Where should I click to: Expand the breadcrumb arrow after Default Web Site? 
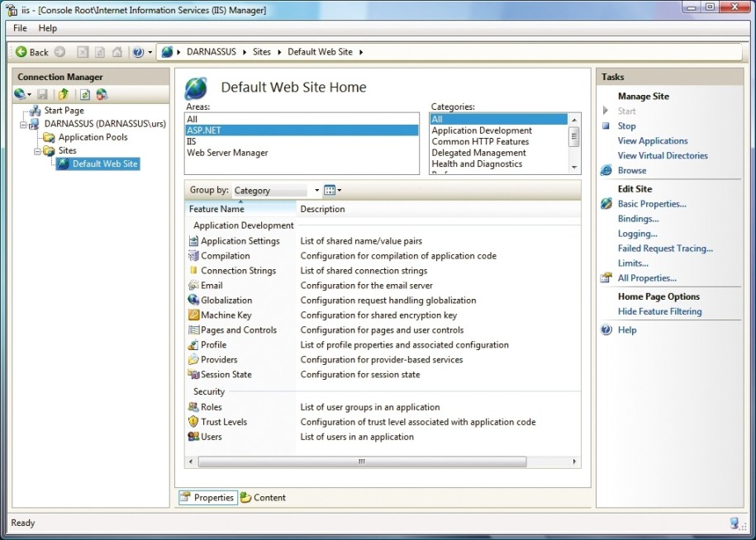pyautogui.click(x=360, y=52)
